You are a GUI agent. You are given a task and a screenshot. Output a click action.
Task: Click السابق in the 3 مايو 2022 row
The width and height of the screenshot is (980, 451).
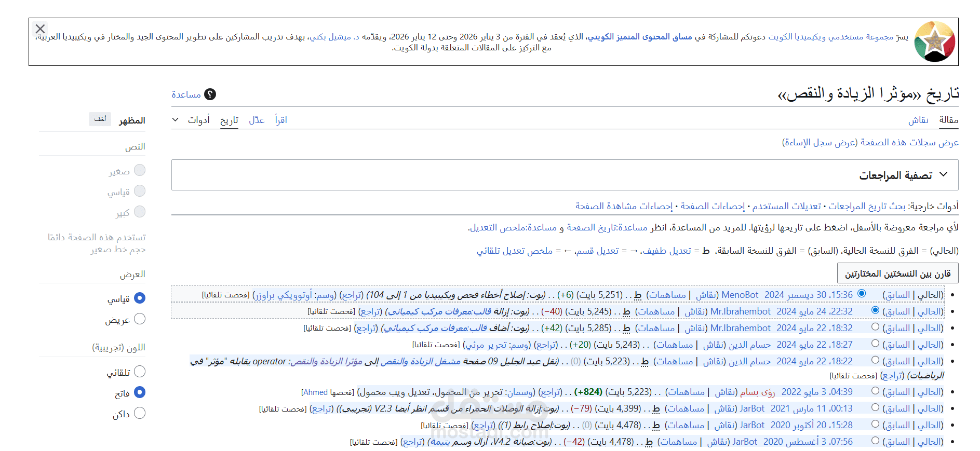tap(898, 392)
